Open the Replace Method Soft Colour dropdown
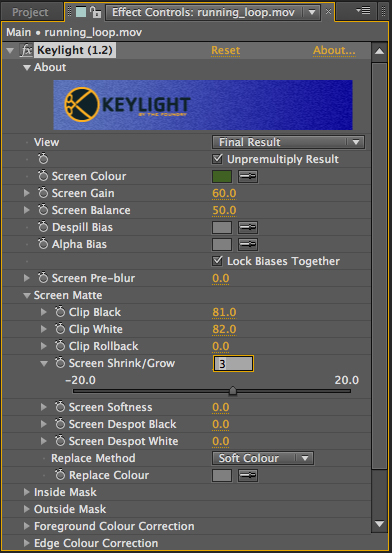This screenshot has width=392, height=553. click(263, 458)
